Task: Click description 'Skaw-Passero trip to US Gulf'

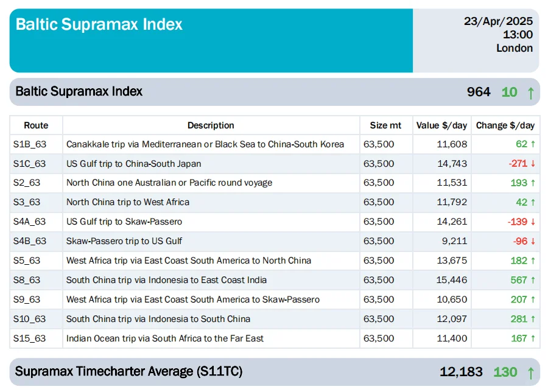Action: [x=124, y=241]
